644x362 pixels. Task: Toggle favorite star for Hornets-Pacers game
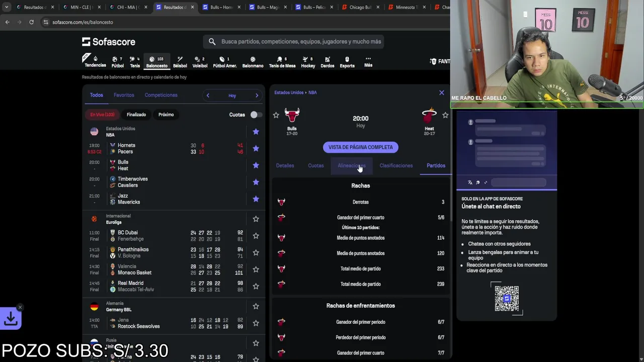[x=256, y=148]
